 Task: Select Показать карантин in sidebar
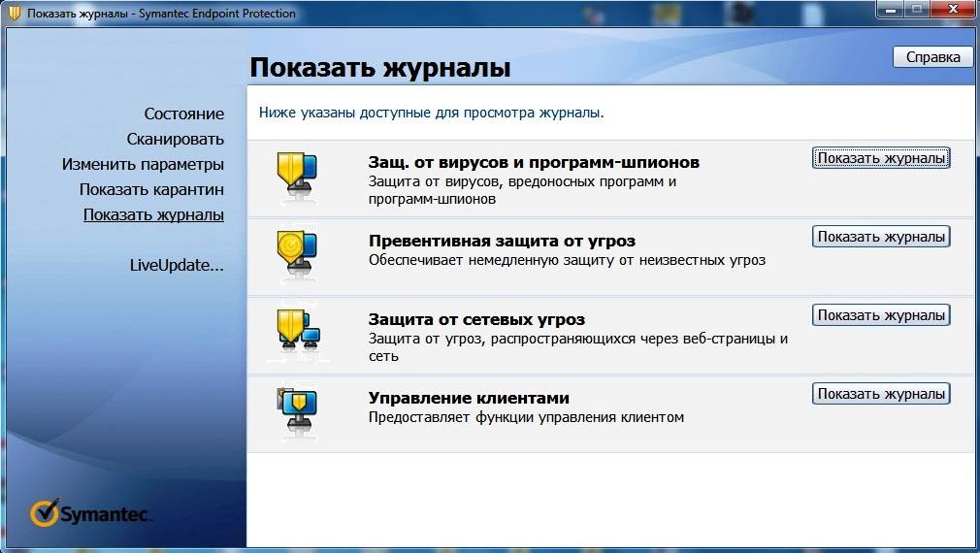(x=151, y=189)
